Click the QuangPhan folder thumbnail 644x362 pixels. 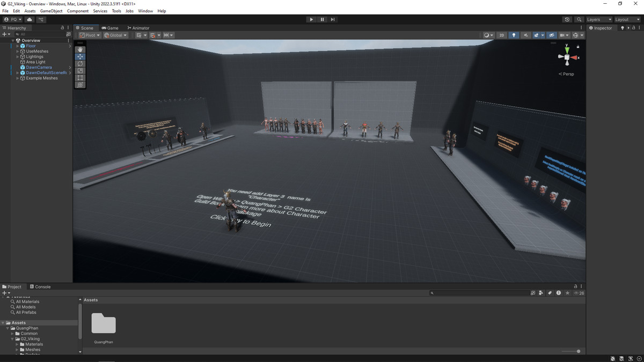104,323
